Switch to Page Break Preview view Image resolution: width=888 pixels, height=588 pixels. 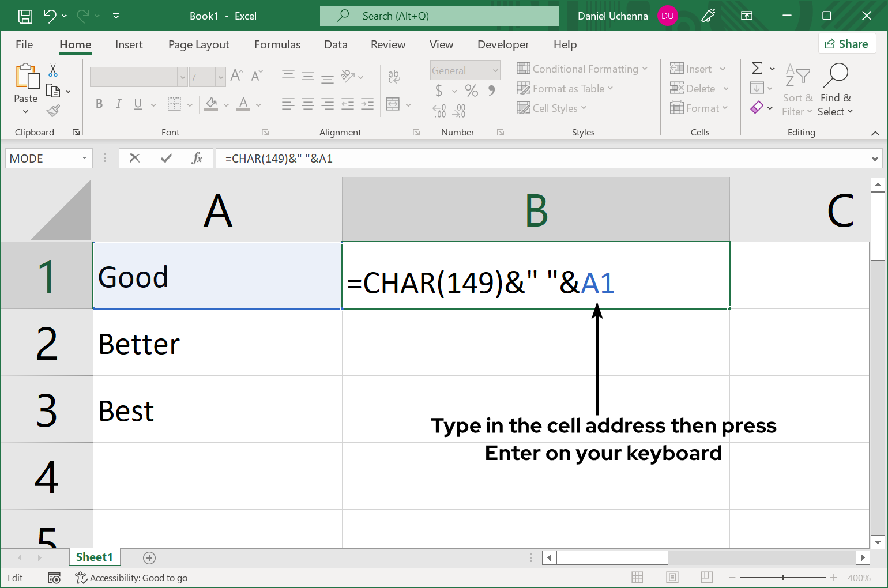point(706,578)
